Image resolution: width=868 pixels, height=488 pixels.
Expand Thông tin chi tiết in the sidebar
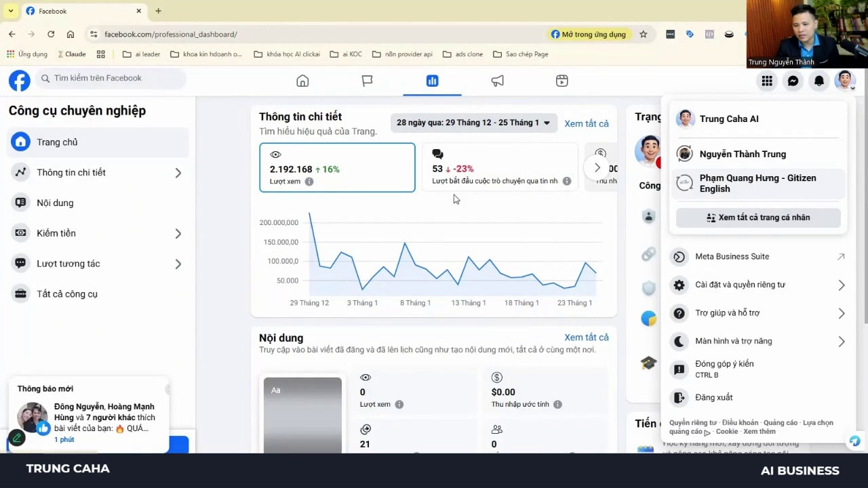(x=178, y=173)
